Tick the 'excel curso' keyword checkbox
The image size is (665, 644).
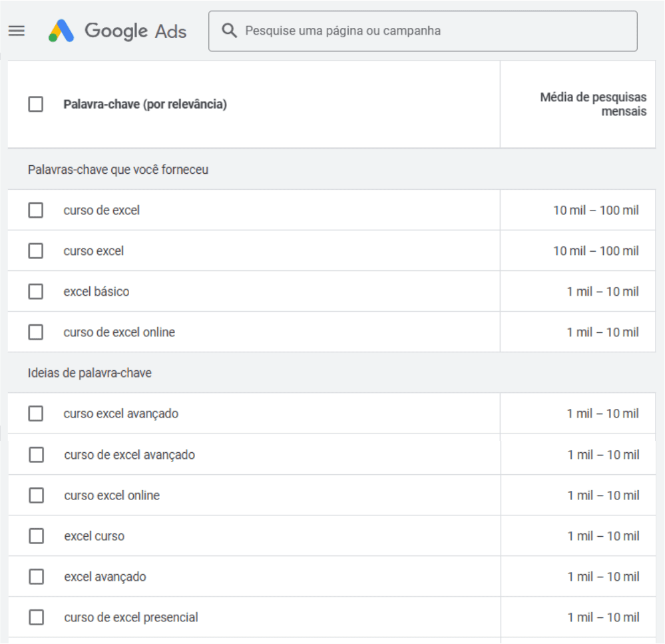point(37,536)
